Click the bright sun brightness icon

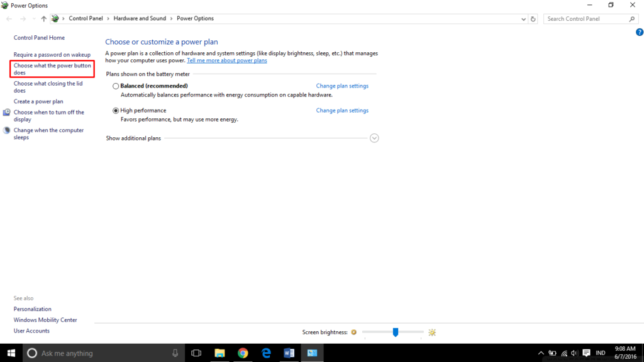point(432,332)
